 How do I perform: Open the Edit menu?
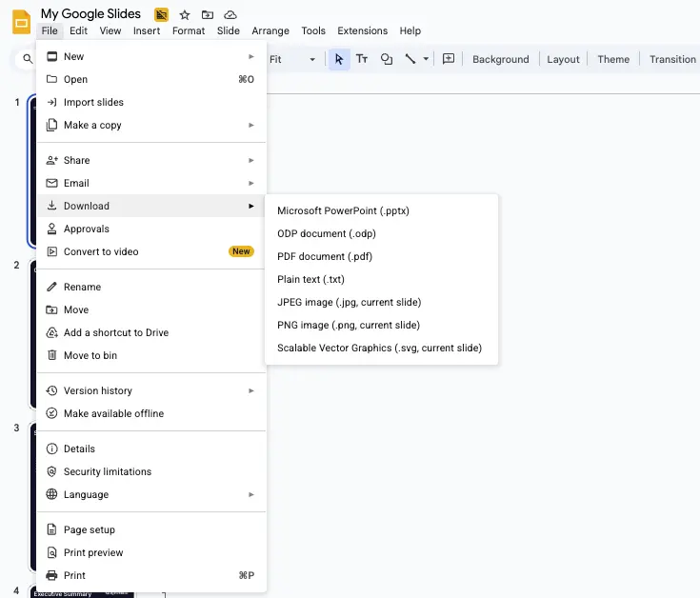click(x=78, y=30)
